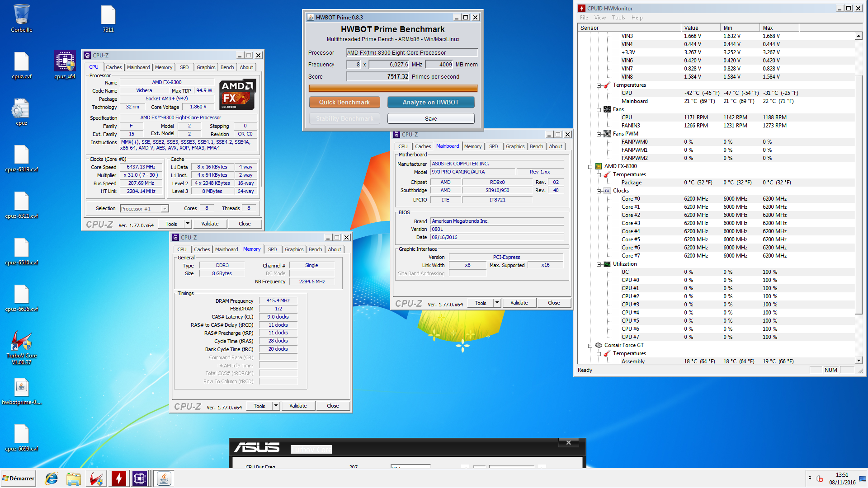The height and width of the screenshot is (488, 868).
Task: Click HWMonitor scrollbar up arrow
Action: (x=859, y=36)
